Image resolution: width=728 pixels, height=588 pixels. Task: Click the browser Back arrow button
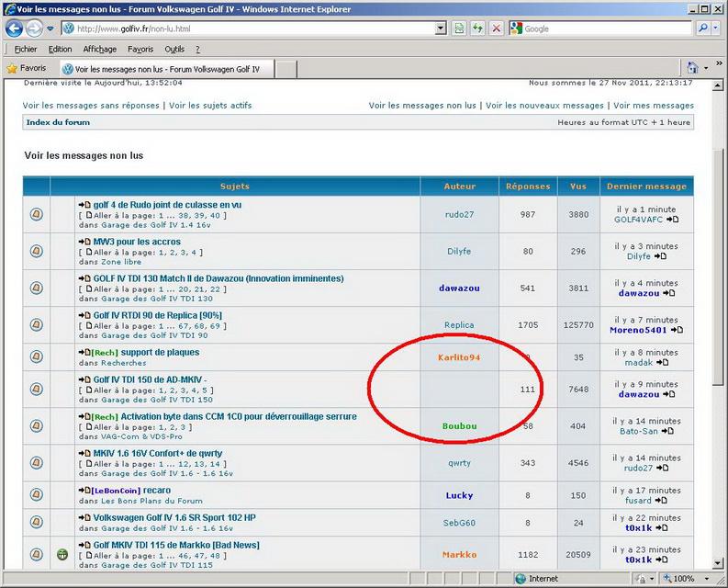[14, 28]
